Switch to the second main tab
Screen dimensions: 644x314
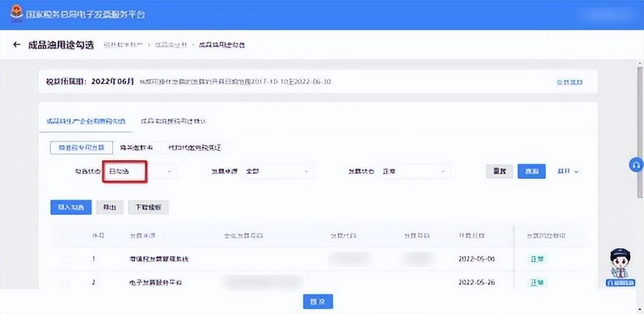pos(173,121)
